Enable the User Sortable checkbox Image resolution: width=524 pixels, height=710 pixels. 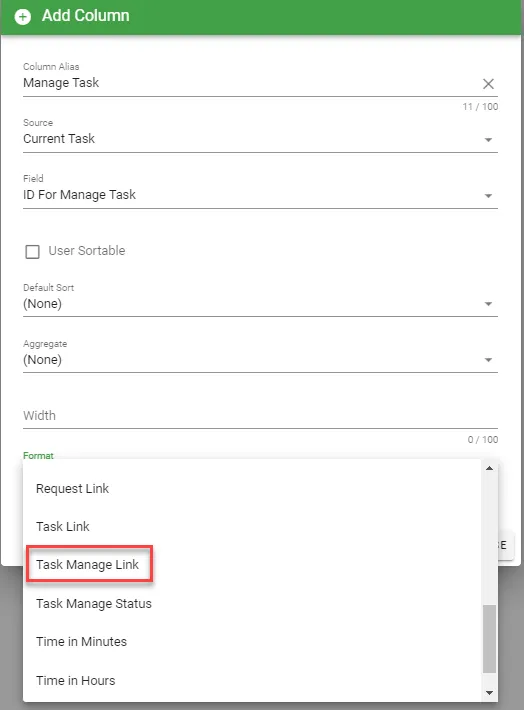click(32, 251)
